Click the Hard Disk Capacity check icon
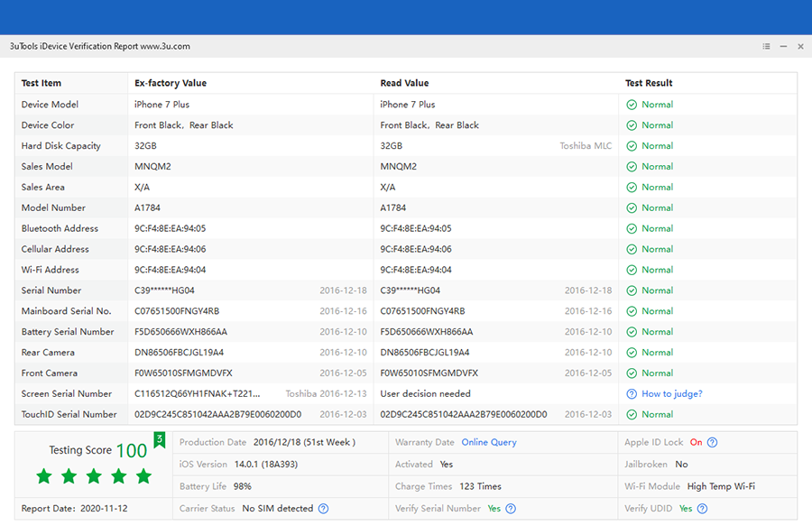This screenshot has height=525, width=812. click(x=632, y=146)
